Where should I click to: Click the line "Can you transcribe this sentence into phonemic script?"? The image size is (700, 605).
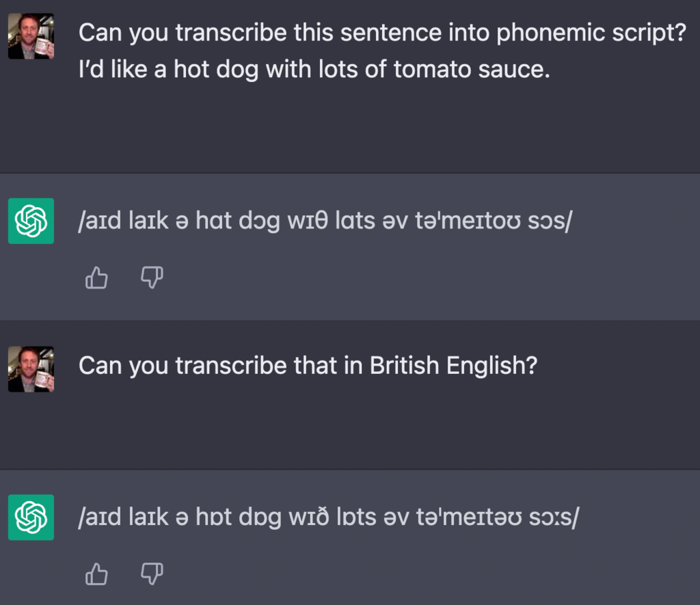(382, 32)
